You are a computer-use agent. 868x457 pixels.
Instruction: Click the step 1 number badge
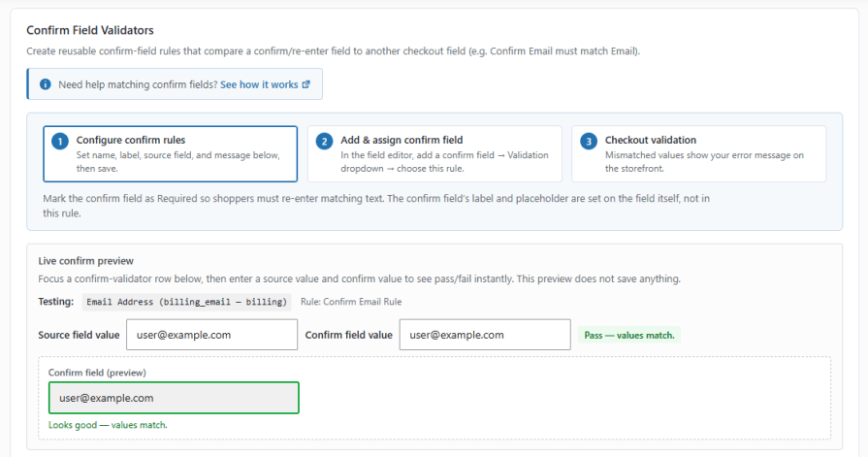(x=60, y=142)
